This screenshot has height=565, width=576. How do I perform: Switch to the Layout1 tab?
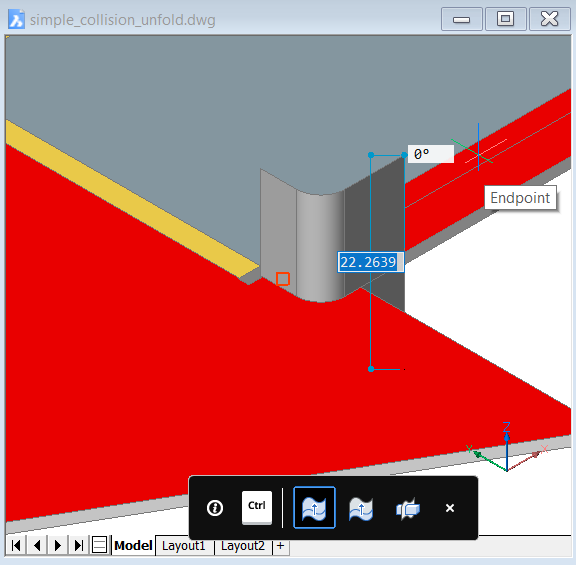183,546
